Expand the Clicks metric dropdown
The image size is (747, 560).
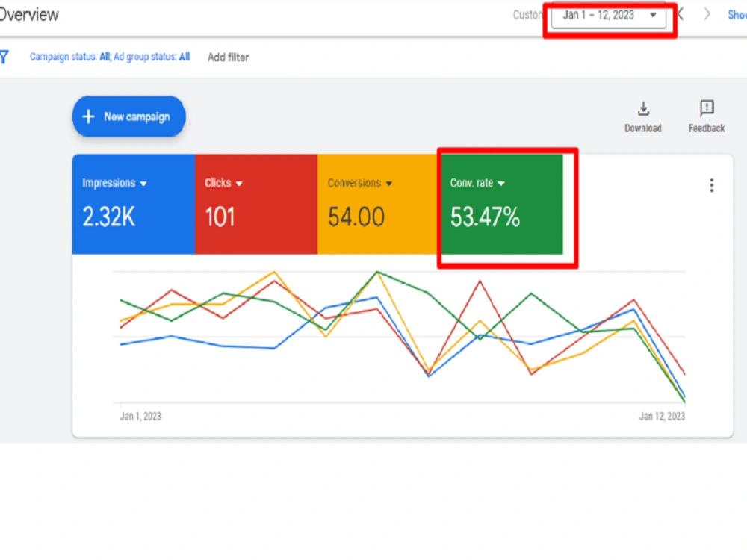point(239,184)
